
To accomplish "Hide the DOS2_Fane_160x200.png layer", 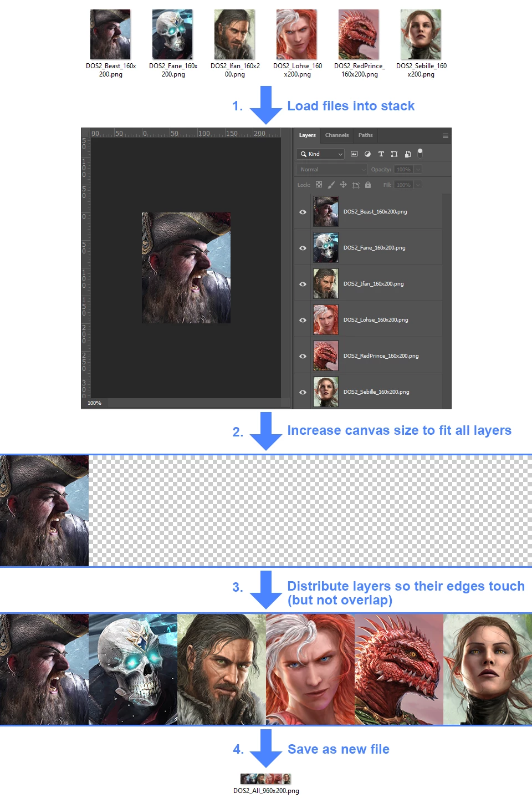I will point(303,248).
